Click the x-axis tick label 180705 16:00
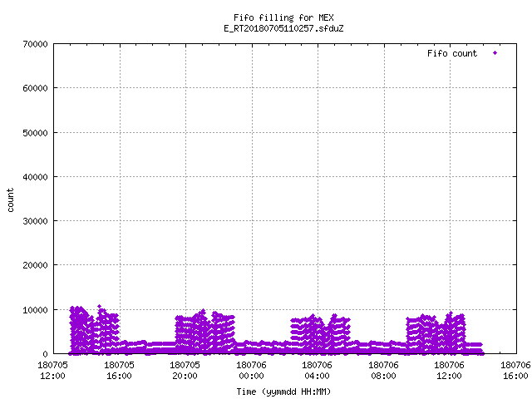 click(x=120, y=371)
